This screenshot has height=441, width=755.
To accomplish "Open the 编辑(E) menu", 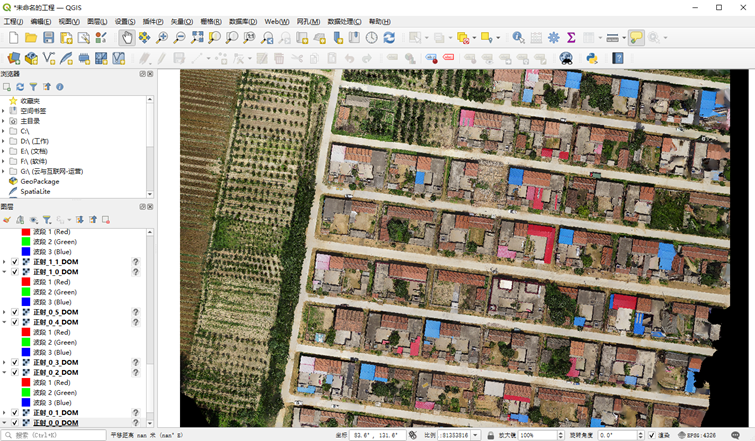I will pos(40,22).
